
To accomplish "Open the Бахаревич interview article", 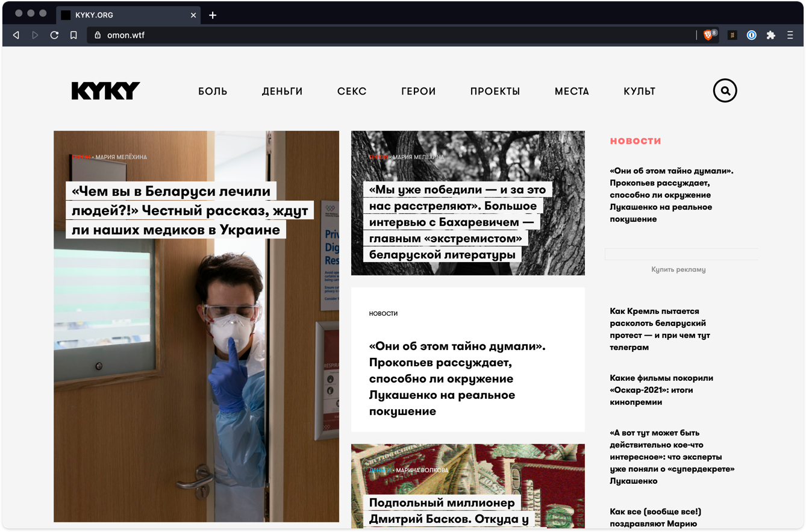I will tap(452, 222).
